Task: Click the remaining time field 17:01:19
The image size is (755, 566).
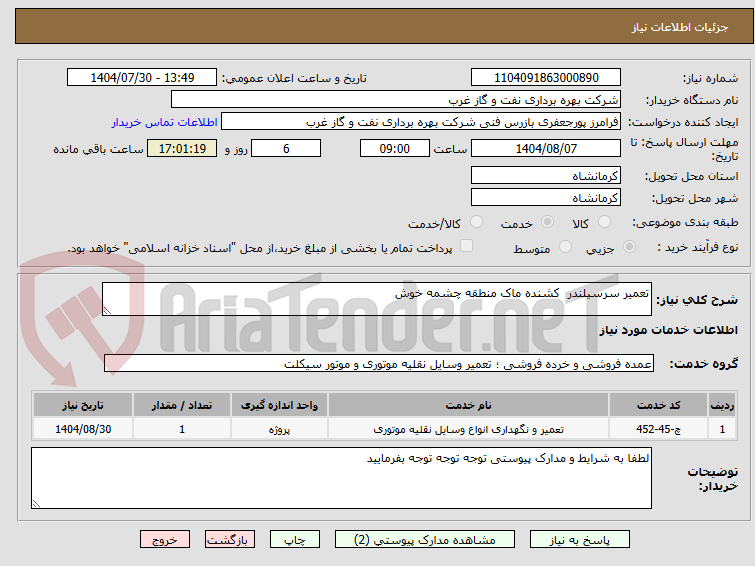Action: click(182, 148)
